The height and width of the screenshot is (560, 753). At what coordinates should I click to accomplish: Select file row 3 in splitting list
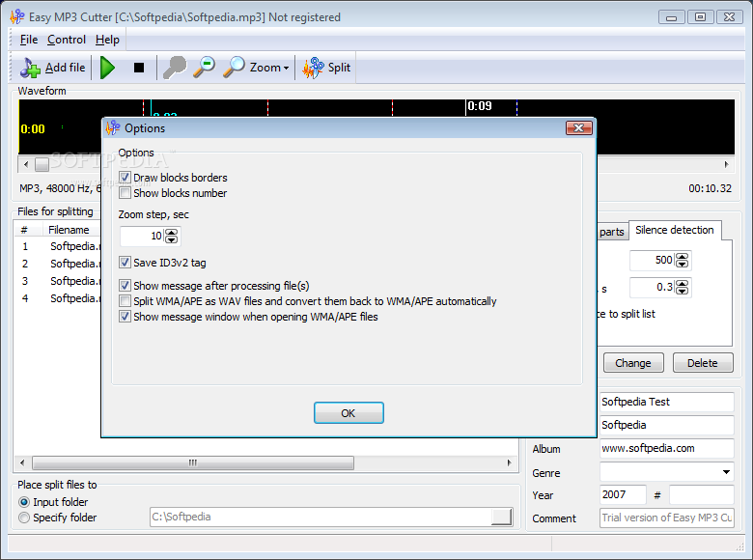(x=59, y=281)
